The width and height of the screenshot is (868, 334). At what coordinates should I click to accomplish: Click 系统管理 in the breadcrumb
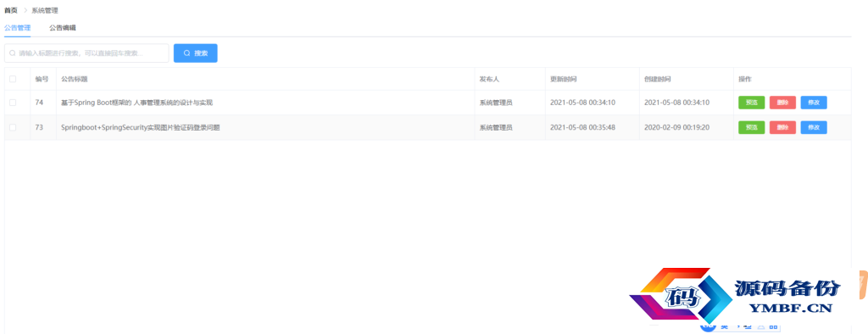44,10
